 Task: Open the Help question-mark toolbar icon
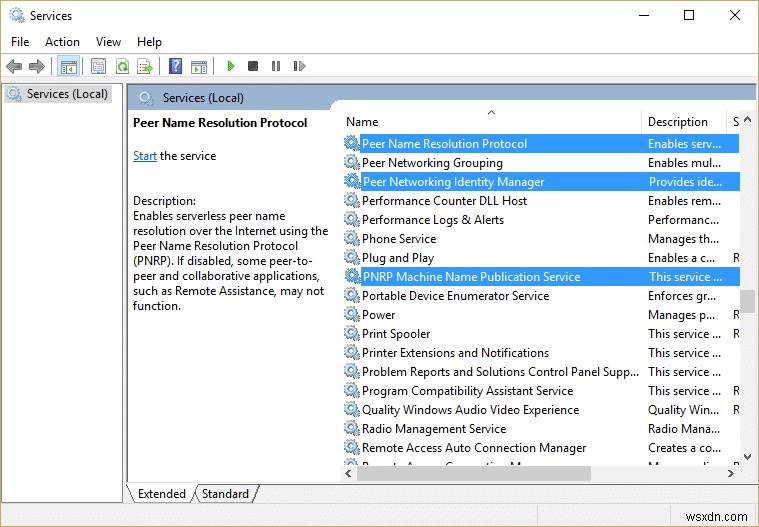click(175, 66)
